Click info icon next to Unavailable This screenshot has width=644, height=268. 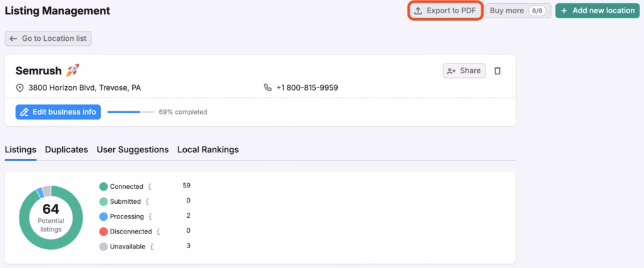[152, 247]
